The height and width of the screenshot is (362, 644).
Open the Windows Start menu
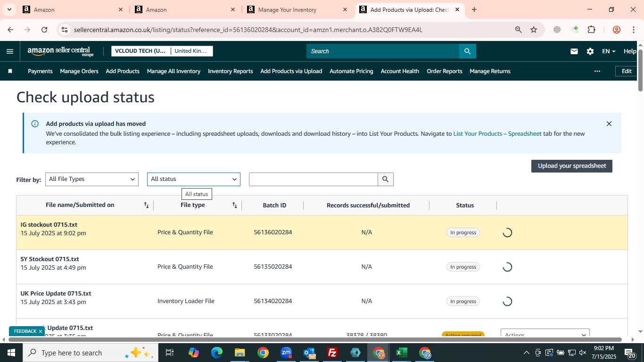pyautogui.click(x=10, y=353)
